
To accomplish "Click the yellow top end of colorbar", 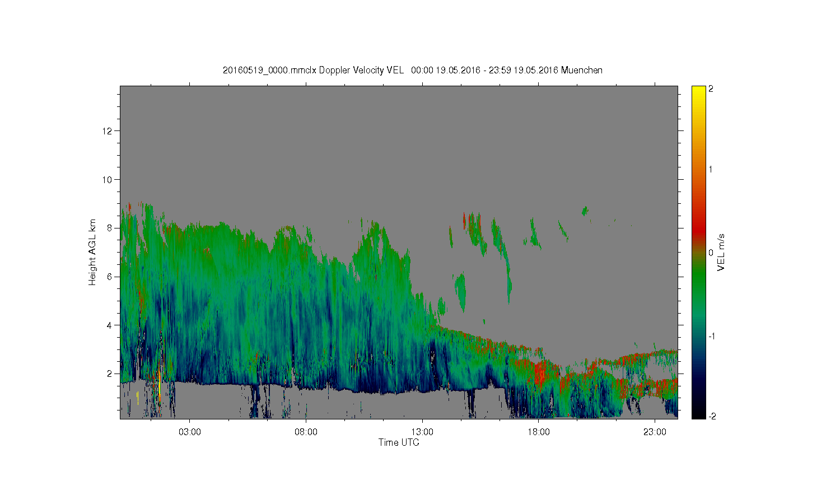I will (698, 91).
